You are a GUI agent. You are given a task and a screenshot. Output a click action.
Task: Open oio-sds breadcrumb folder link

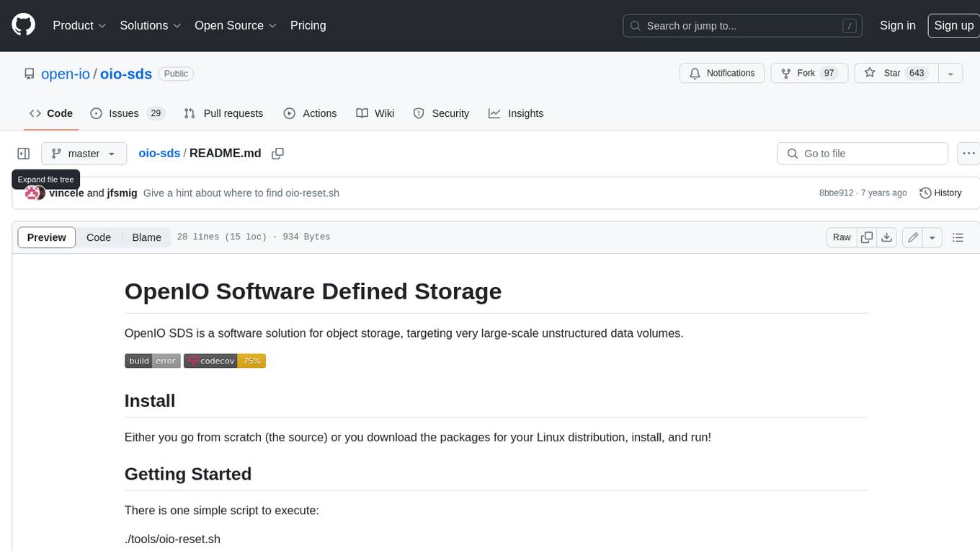coord(159,153)
